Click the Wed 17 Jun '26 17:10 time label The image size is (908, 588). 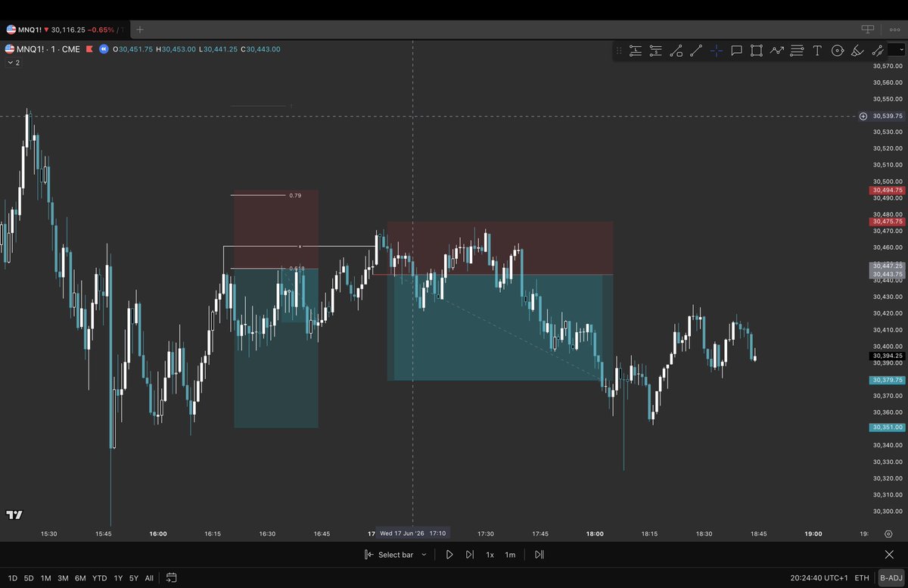point(412,534)
